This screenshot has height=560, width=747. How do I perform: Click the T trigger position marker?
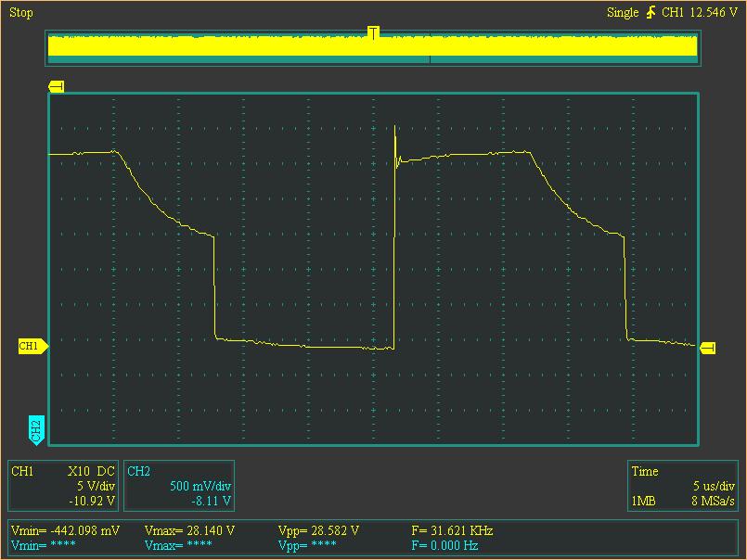373,33
